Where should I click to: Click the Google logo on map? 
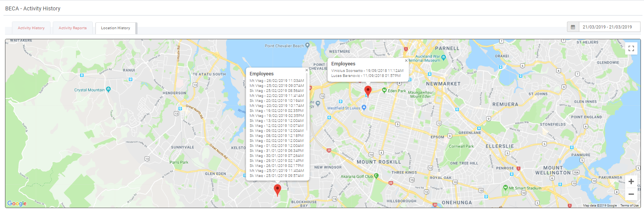coord(17,203)
